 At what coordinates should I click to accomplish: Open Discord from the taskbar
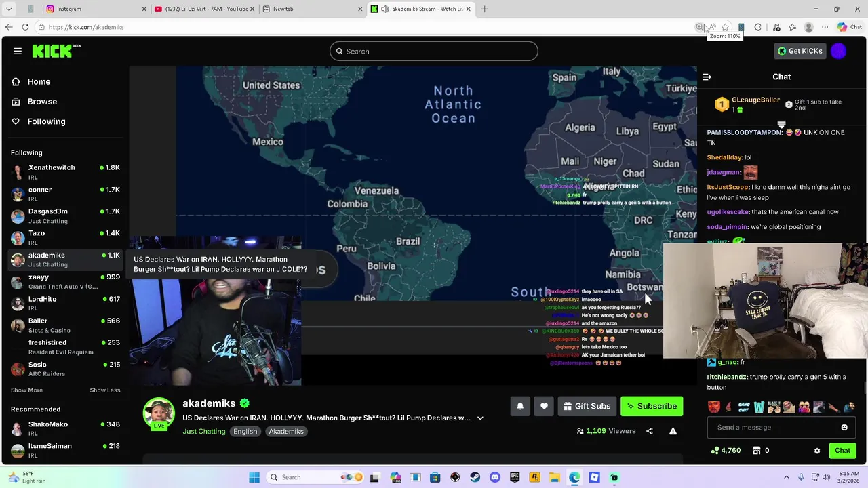[495, 477]
